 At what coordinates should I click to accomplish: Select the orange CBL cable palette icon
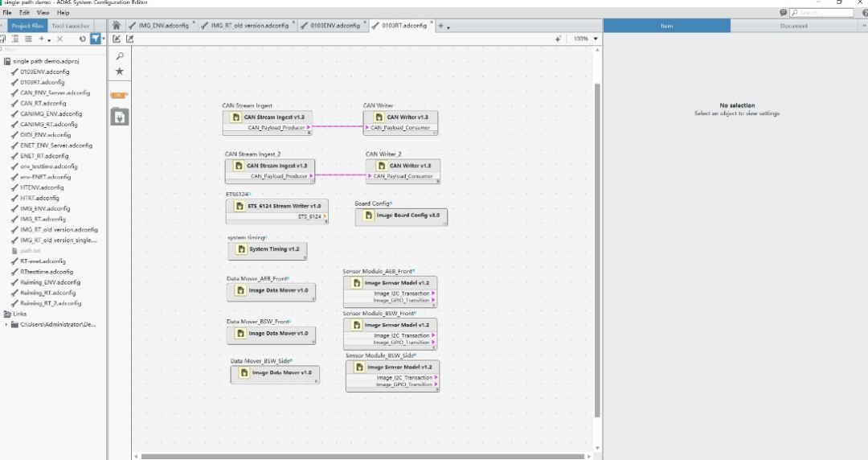click(119, 96)
